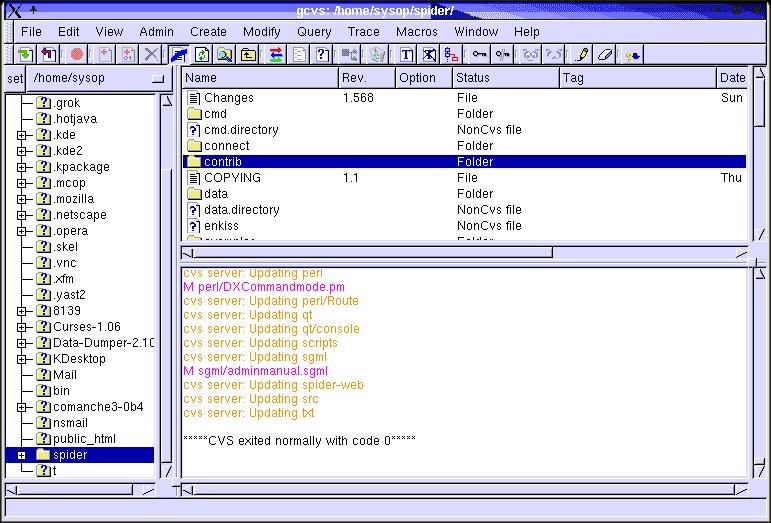Expand the comanche3-0b4 tree node
Viewport: 771px width, 523px height.
coord(22,407)
